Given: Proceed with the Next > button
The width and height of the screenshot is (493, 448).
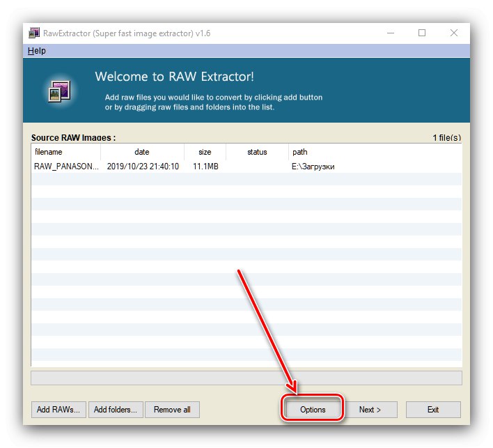Looking at the screenshot, I should [370, 409].
